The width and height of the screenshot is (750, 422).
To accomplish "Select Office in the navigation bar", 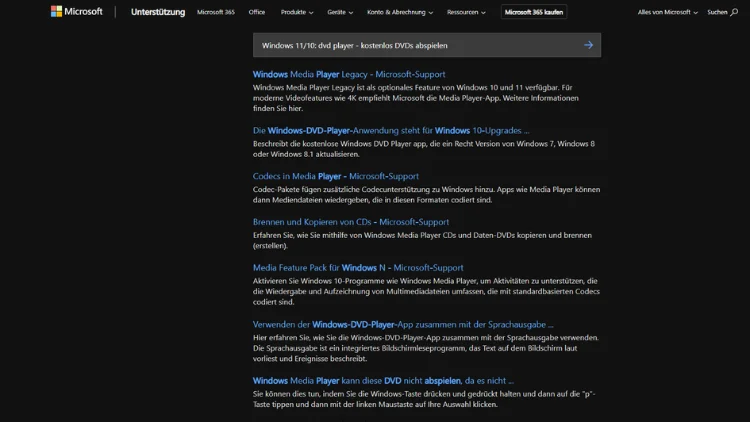I will click(257, 12).
